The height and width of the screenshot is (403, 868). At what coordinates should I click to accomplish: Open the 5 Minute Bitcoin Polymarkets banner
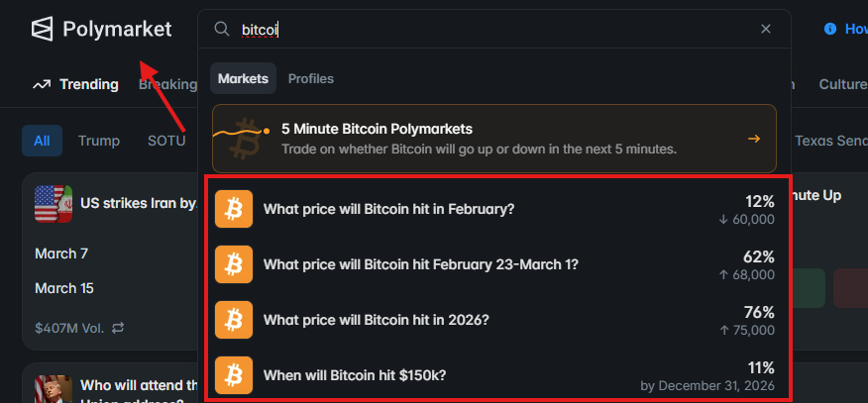(x=476, y=139)
